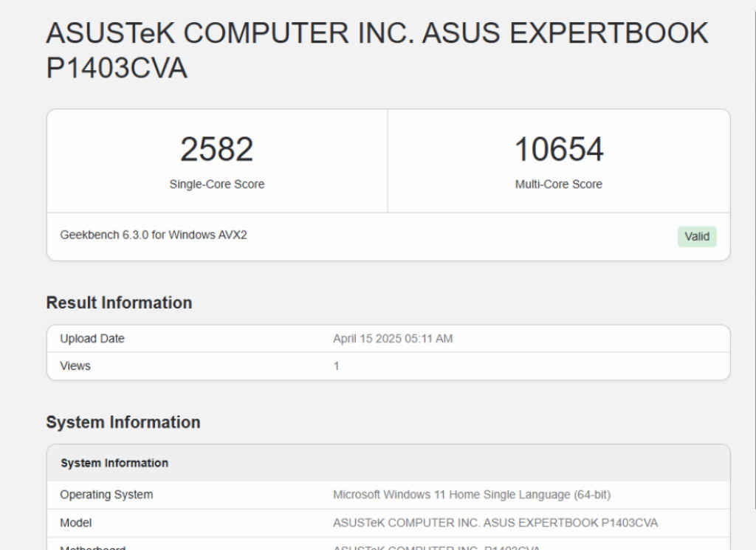756x550 pixels.
Task: Click the Result Information heading
Action: coord(119,303)
